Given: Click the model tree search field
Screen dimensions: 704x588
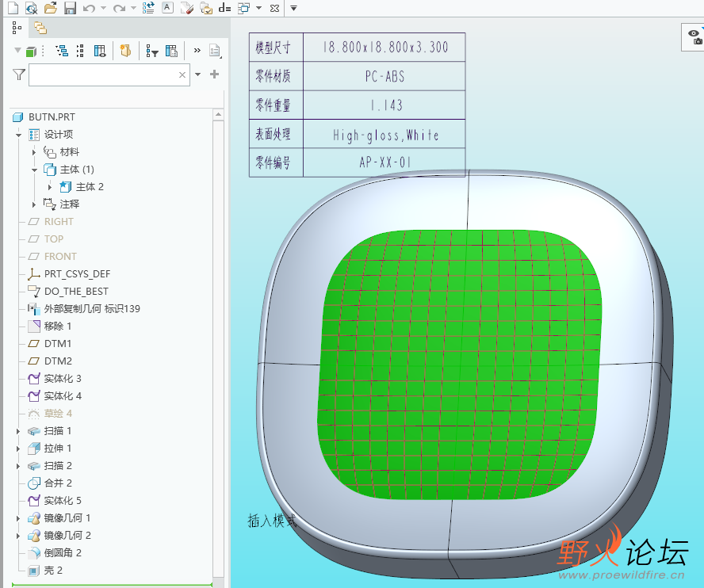Looking at the screenshot, I should (x=103, y=75).
